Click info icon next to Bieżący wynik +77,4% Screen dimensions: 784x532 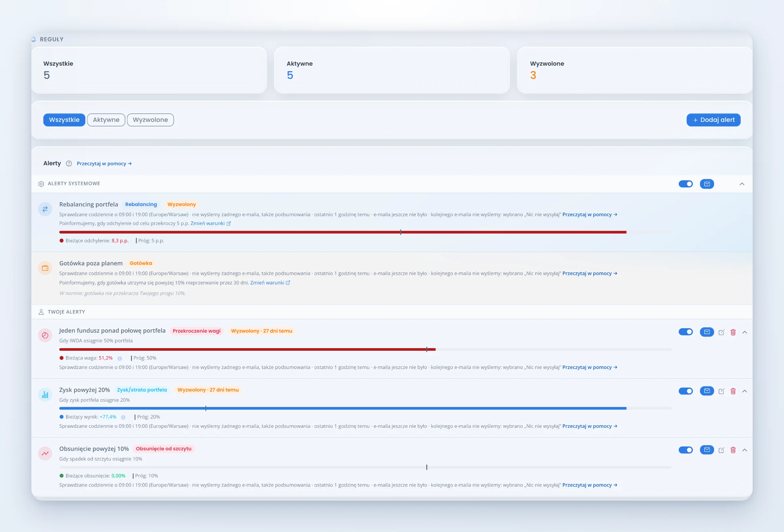point(123,417)
